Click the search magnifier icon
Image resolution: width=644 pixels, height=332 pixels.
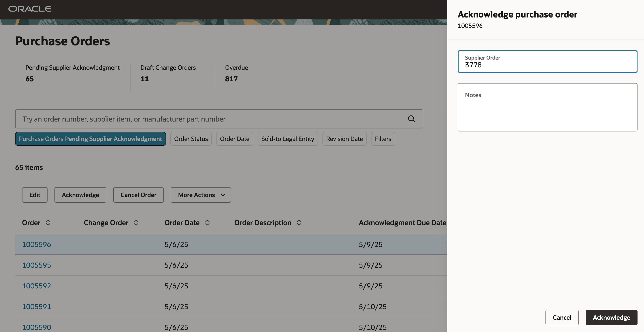click(x=411, y=119)
